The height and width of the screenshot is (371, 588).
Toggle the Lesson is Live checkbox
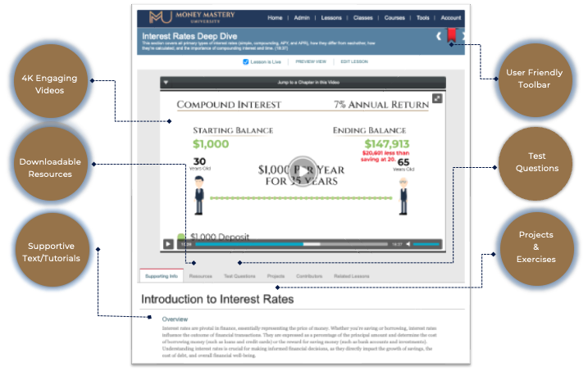tap(246, 61)
